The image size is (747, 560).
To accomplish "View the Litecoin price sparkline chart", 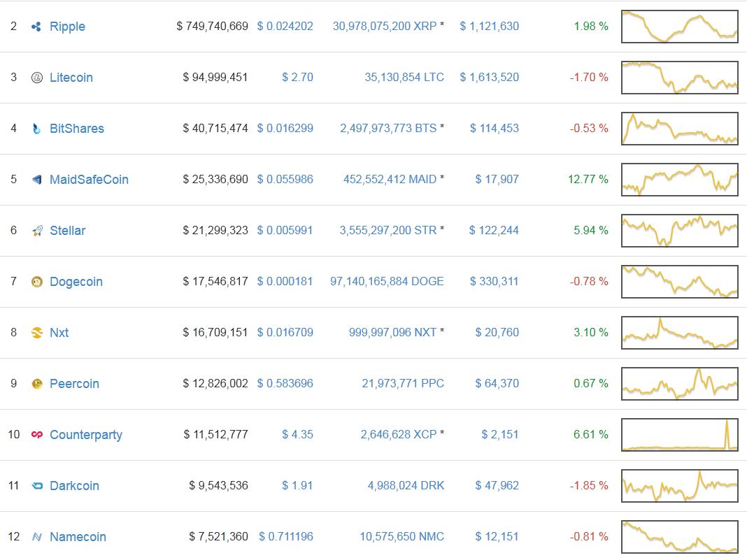I will [680, 78].
